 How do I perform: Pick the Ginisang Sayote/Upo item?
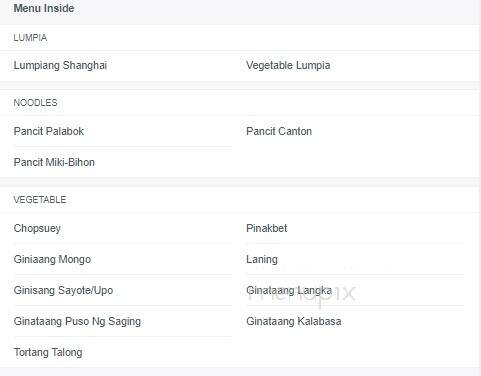(63, 290)
